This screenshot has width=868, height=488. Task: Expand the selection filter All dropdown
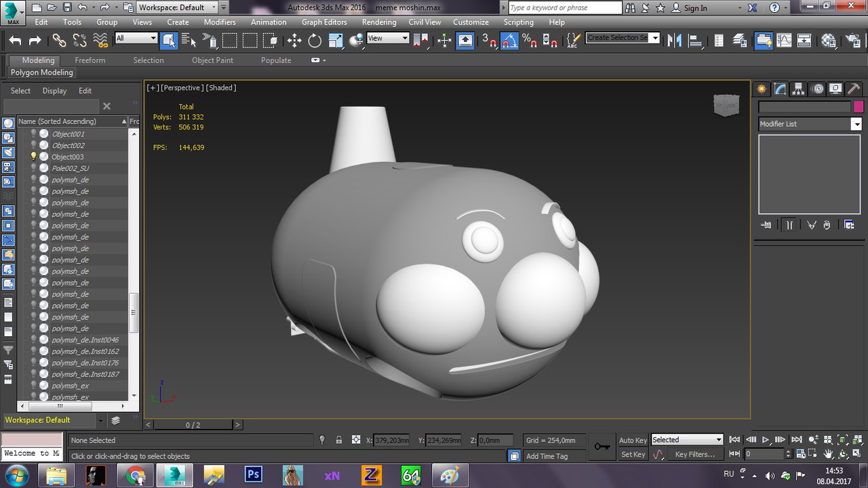pos(136,39)
